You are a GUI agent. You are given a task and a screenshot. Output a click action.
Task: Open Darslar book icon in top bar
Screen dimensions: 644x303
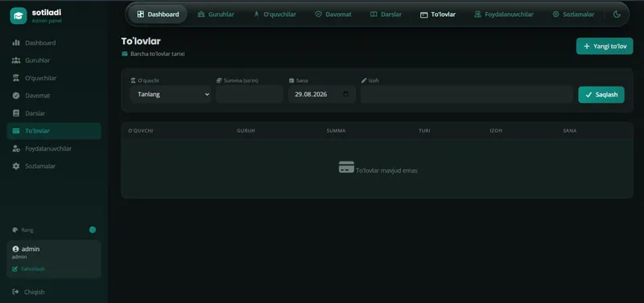click(x=374, y=14)
